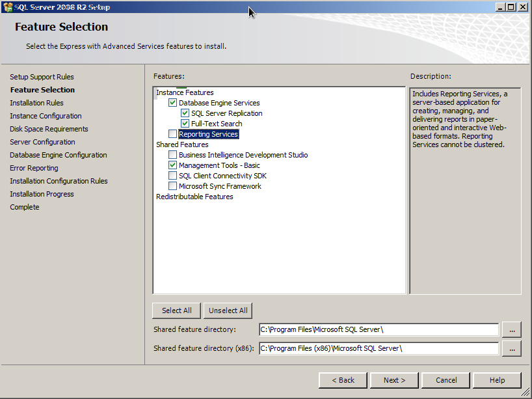
Task: Edit the Shared feature directory (x86) path field
Action: (379, 348)
